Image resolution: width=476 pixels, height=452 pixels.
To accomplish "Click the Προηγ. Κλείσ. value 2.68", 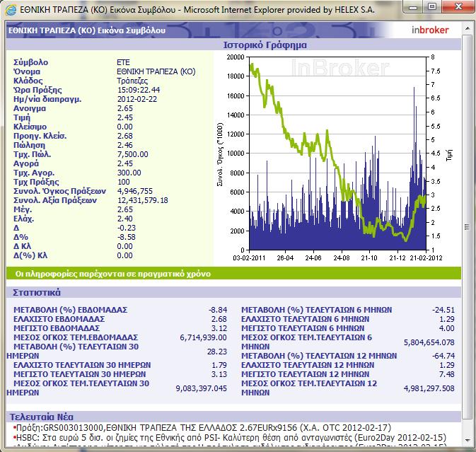I will click(x=125, y=136).
